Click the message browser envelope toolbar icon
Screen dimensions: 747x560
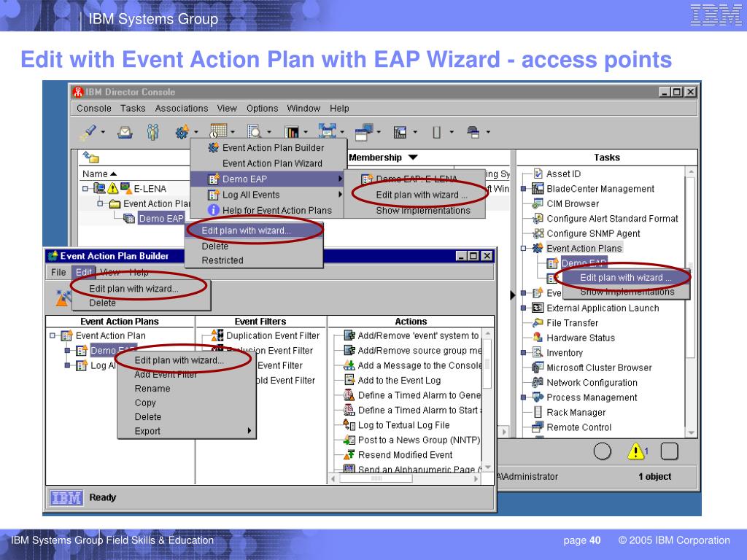125,132
